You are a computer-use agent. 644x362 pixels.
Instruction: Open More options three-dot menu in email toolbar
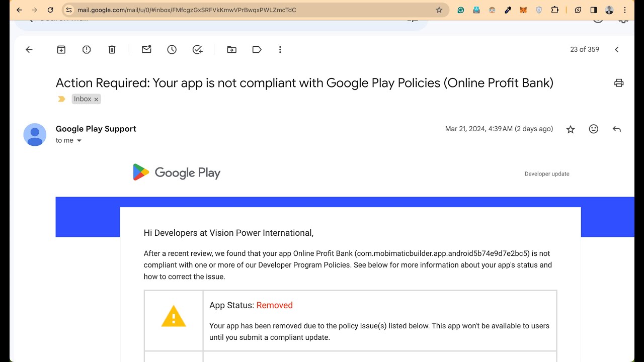pyautogui.click(x=280, y=49)
